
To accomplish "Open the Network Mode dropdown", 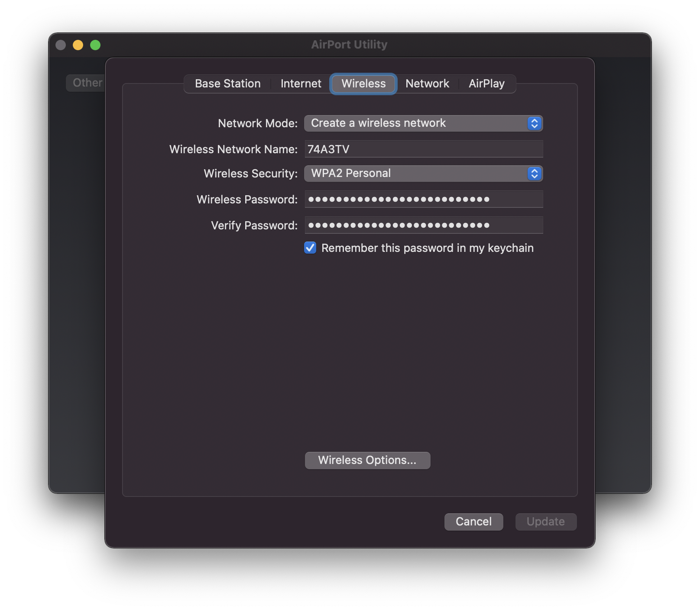I will pos(424,123).
